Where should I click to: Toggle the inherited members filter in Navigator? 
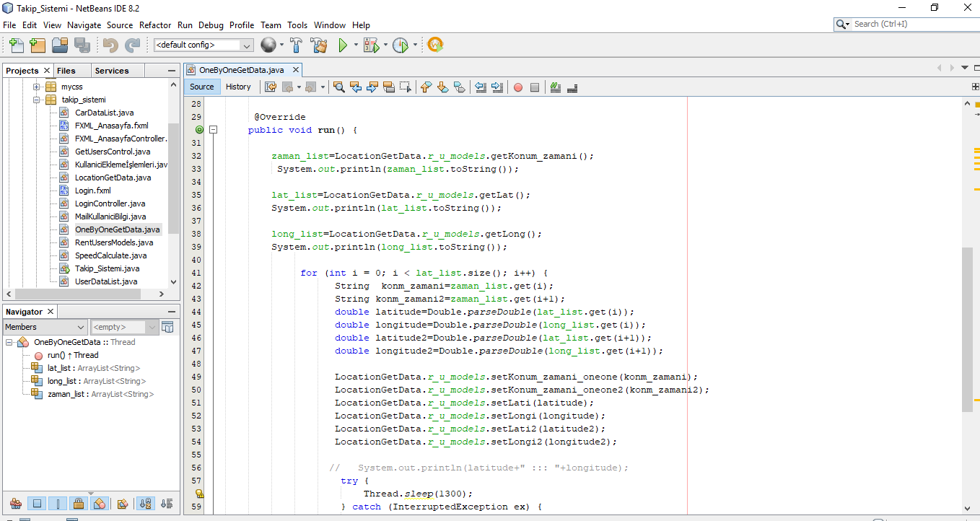coord(15,503)
